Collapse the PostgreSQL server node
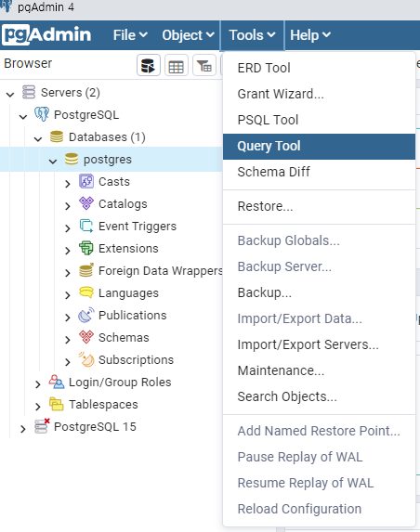Image resolution: width=420 pixels, height=532 pixels. (x=23, y=116)
